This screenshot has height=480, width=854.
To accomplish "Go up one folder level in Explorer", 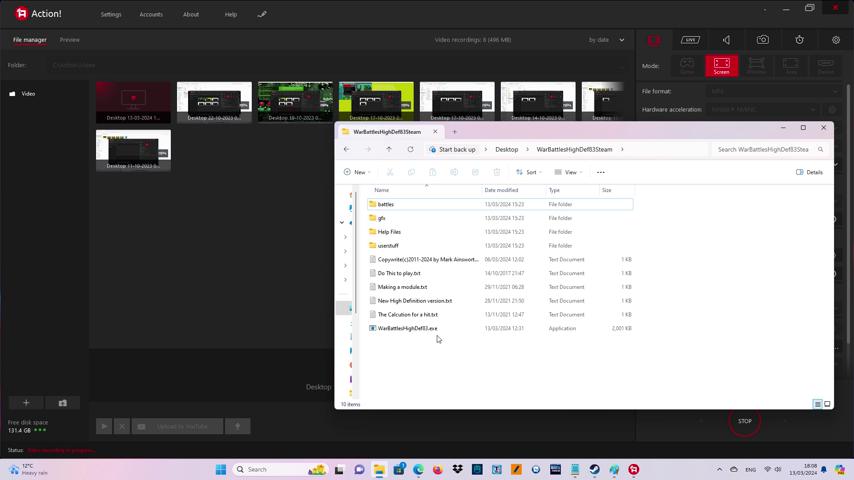I will (389, 149).
